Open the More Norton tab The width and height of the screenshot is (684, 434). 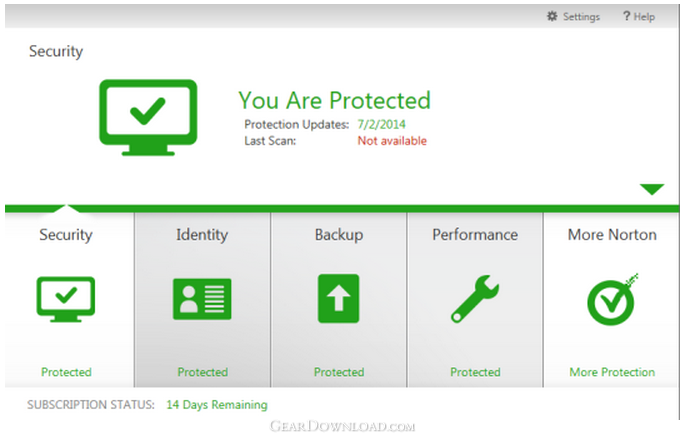coord(612,235)
